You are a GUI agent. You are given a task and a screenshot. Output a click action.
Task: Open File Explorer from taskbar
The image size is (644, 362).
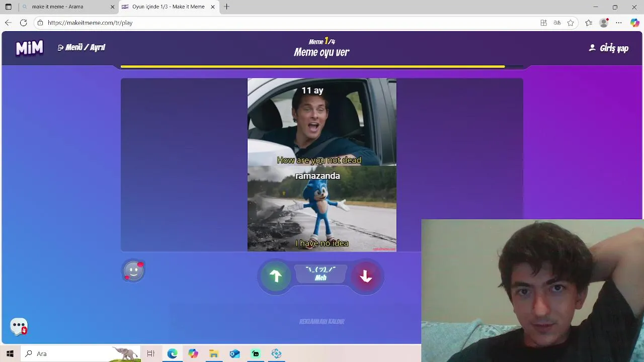click(214, 353)
